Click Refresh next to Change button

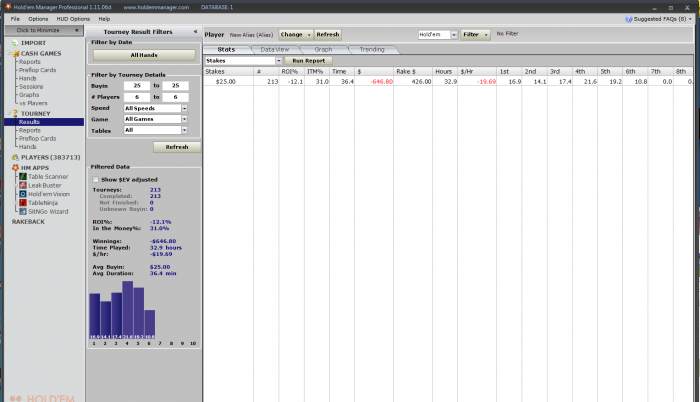click(x=328, y=34)
